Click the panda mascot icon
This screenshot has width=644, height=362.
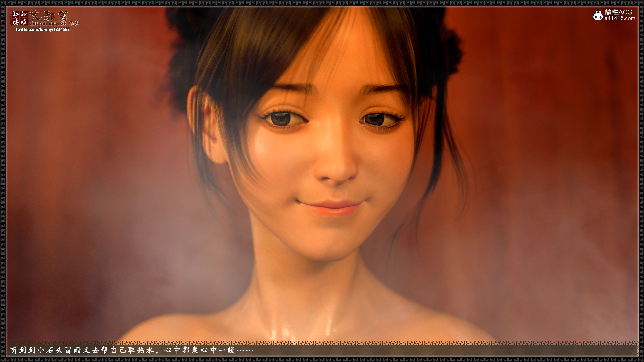[598, 16]
